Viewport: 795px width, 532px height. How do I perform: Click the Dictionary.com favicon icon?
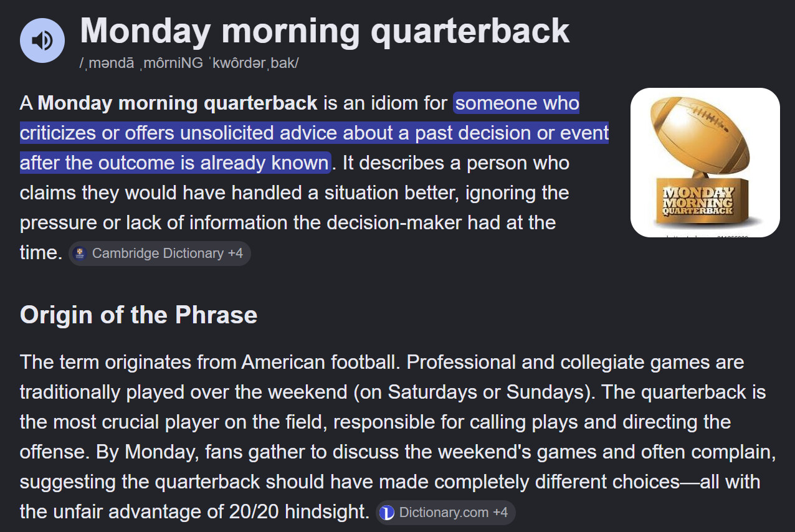[x=387, y=513]
